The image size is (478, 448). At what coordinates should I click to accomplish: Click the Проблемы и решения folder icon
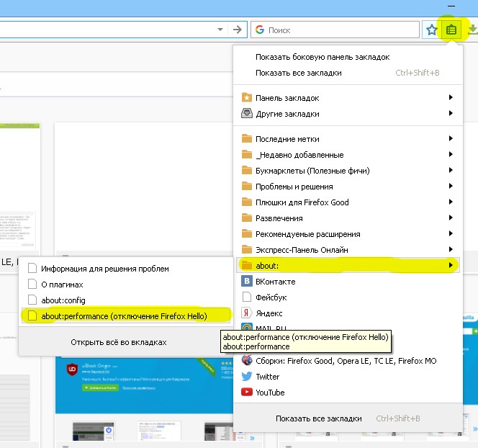point(247,186)
